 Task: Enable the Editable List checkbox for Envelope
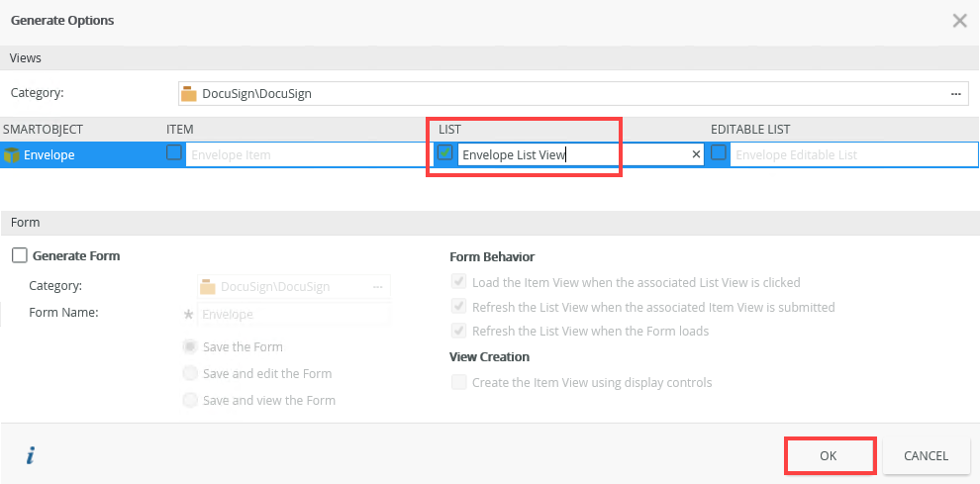tap(719, 153)
